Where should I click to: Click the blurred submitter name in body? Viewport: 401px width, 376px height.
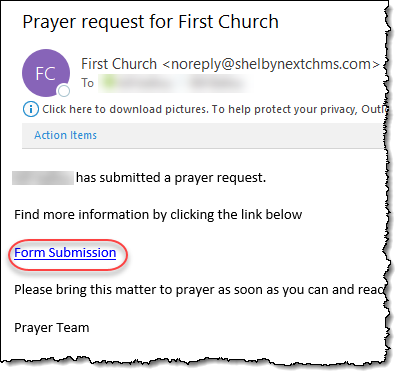pos(43,178)
